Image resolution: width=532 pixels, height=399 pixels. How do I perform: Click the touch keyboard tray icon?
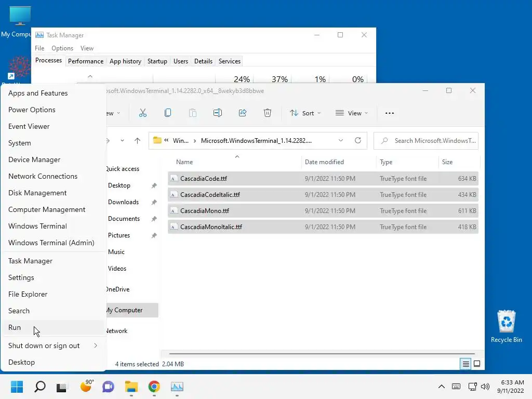pos(456,386)
